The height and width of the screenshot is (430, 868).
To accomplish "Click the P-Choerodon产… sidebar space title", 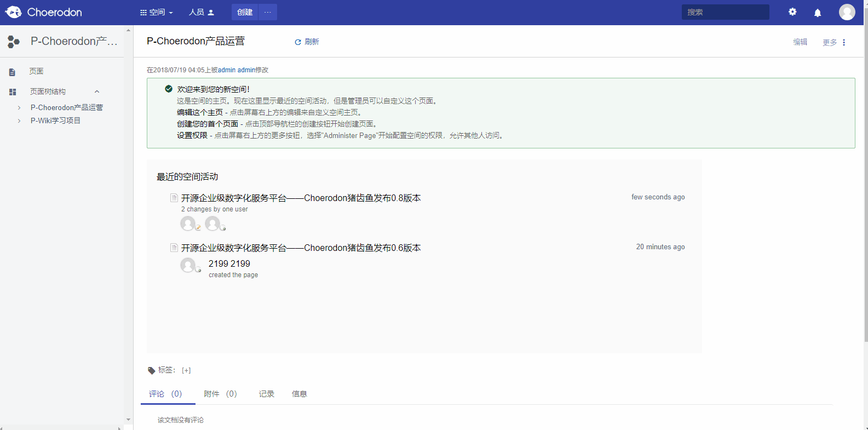I will coord(74,41).
